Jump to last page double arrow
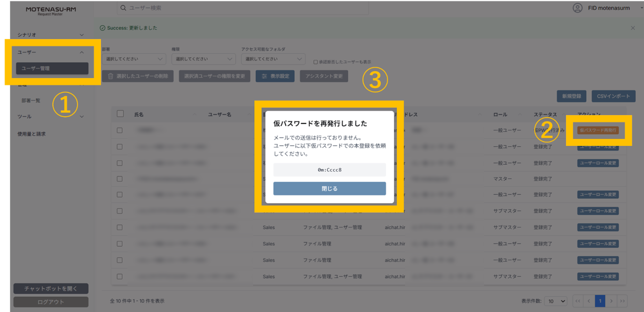This screenshot has width=644, height=312. [x=622, y=301]
